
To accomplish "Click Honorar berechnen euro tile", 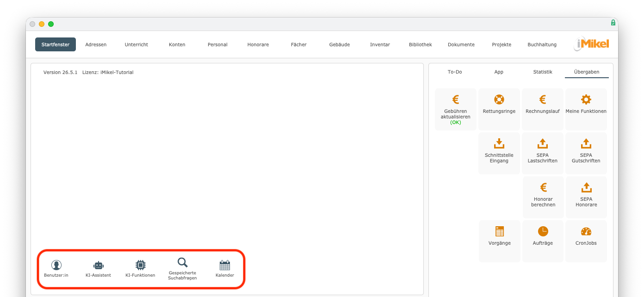I will click(544, 197).
